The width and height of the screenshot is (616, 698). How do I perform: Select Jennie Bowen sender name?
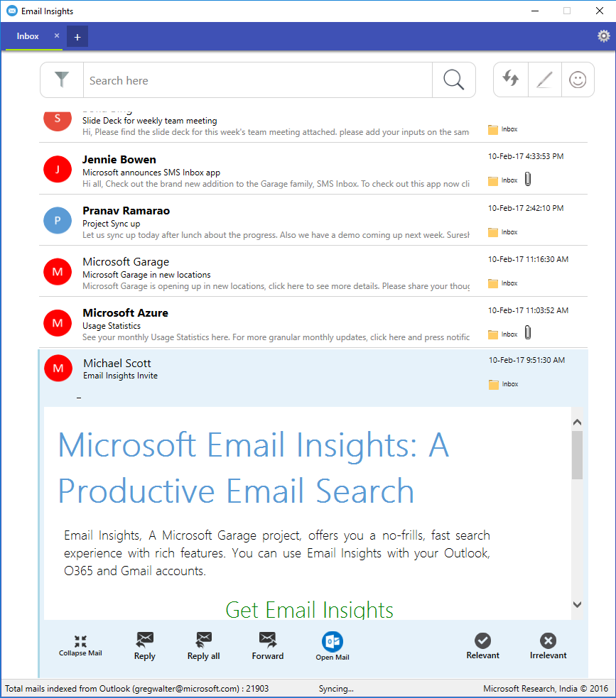pyautogui.click(x=119, y=159)
